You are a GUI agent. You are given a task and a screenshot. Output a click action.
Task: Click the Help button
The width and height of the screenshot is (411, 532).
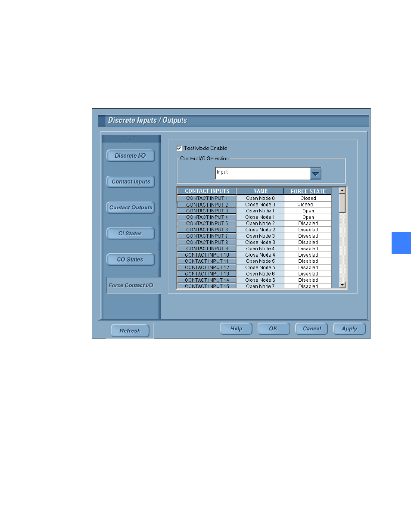click(x=236, y=329)
